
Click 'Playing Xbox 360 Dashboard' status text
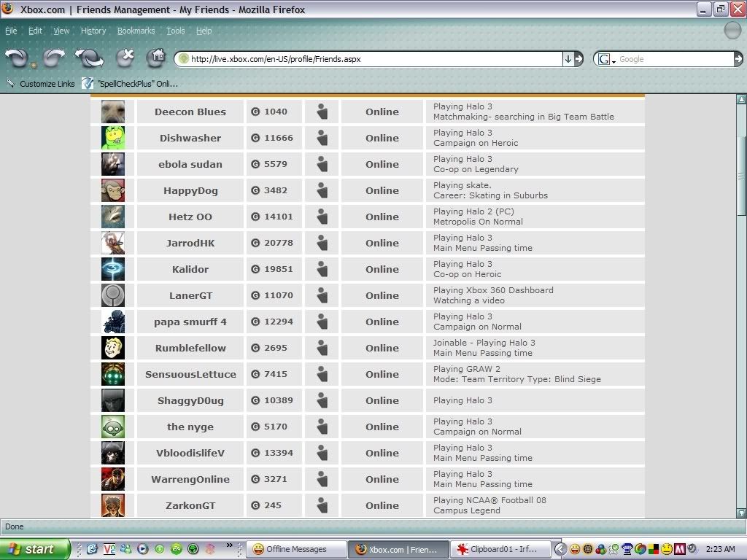click(x=494, y=290)
